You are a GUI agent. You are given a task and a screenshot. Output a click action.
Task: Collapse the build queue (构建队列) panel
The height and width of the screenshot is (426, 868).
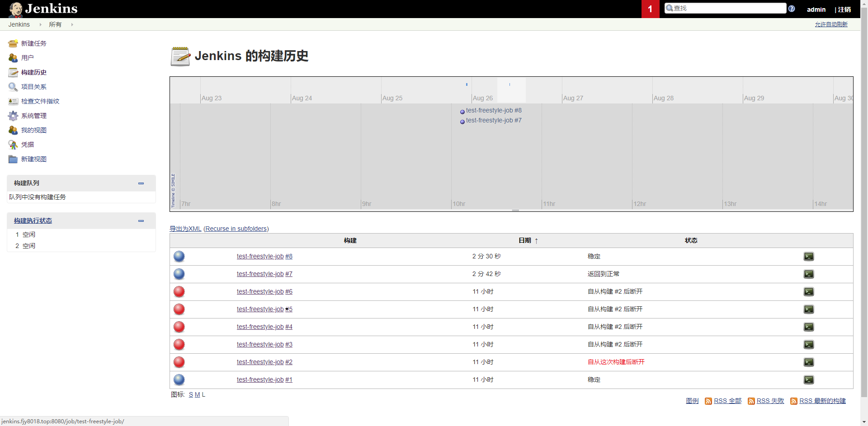141,183
